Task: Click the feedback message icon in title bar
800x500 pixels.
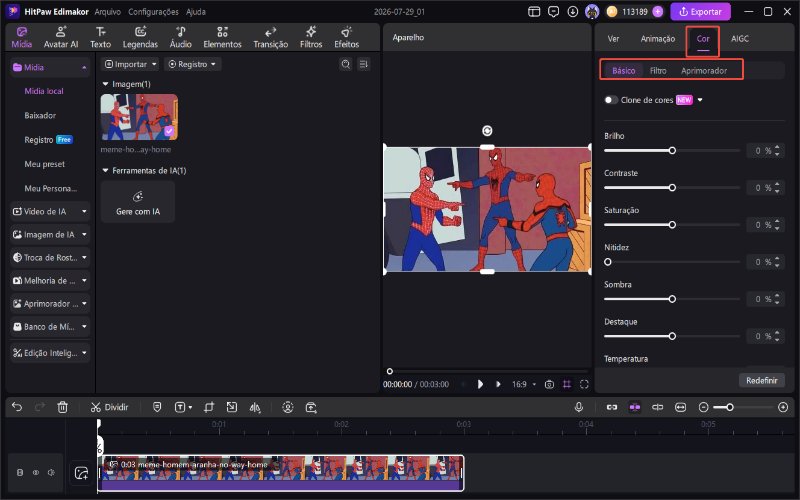Action: [553, 12]
